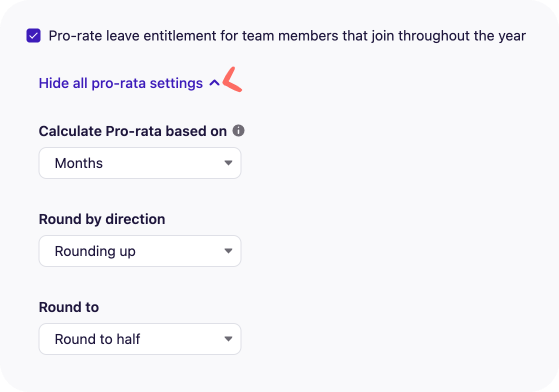Click the caret on the Rounding up selector
Viewport: 559px width, 392px height.
pos(228,251)
